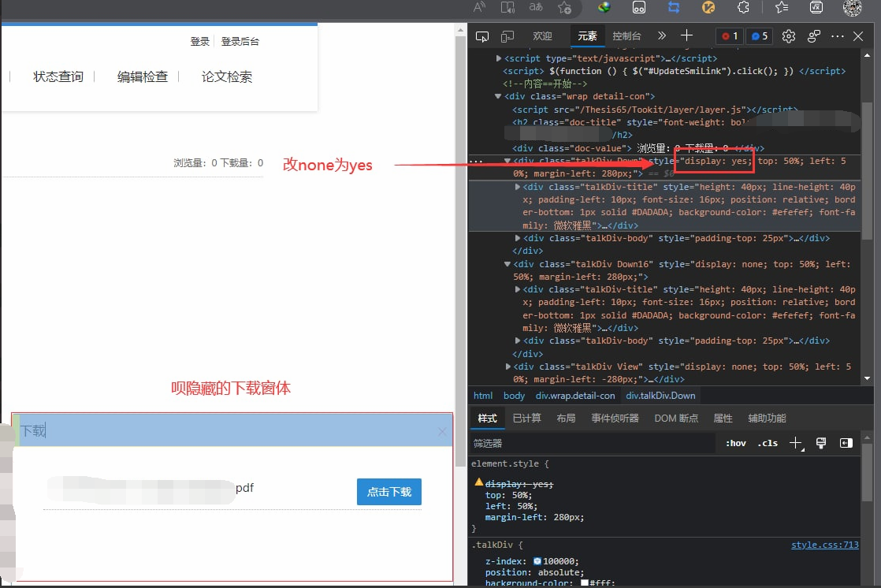The width and height of the screenshot is (881, 588).
Task: Click the orange circular extension icon
Action: (708, 7)
